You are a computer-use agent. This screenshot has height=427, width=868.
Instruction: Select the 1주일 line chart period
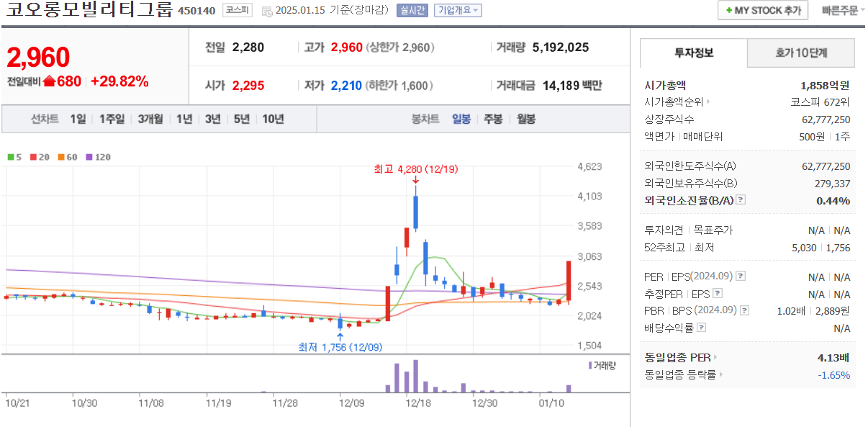tap(112, 120)
